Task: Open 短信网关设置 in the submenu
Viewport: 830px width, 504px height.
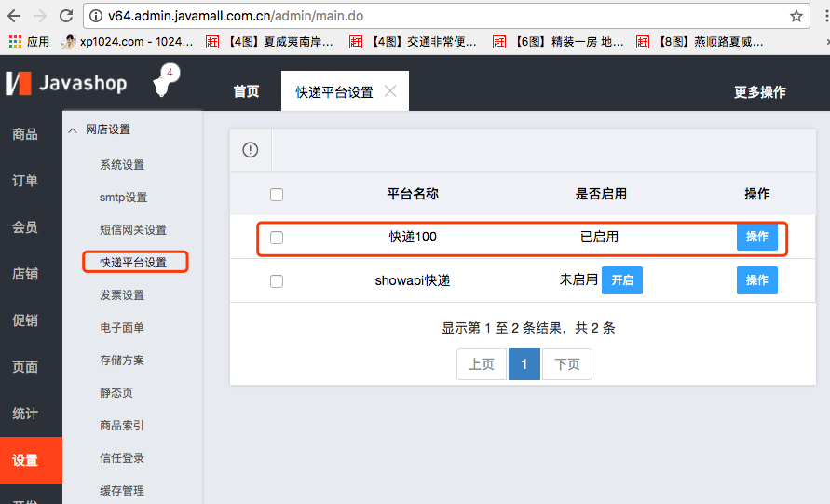Action: 133,230
